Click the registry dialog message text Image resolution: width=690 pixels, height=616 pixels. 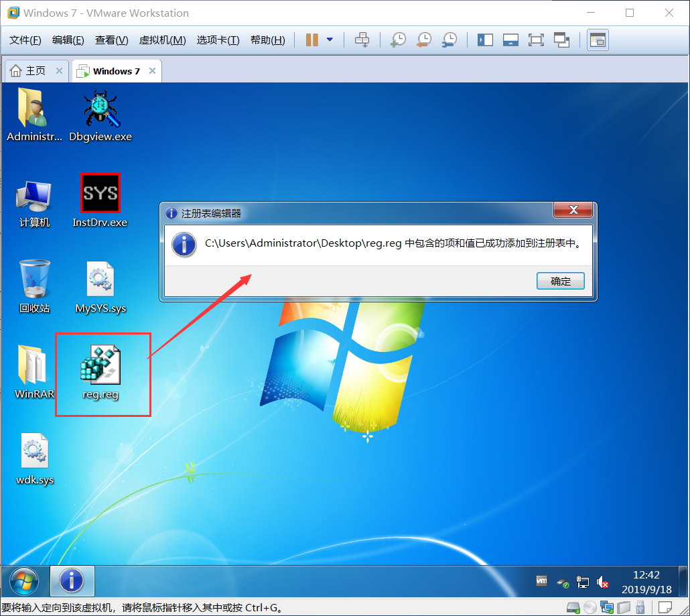pos(393,243)
